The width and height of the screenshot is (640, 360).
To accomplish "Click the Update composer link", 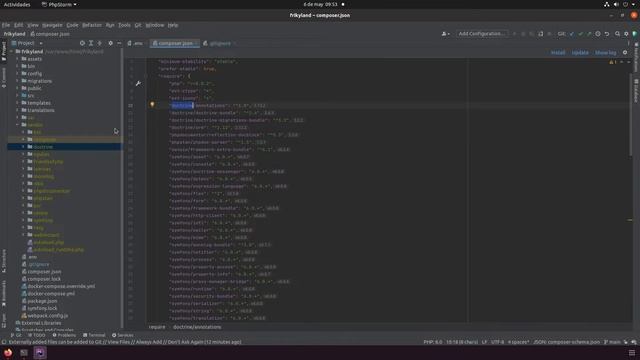I will (580, 53).
